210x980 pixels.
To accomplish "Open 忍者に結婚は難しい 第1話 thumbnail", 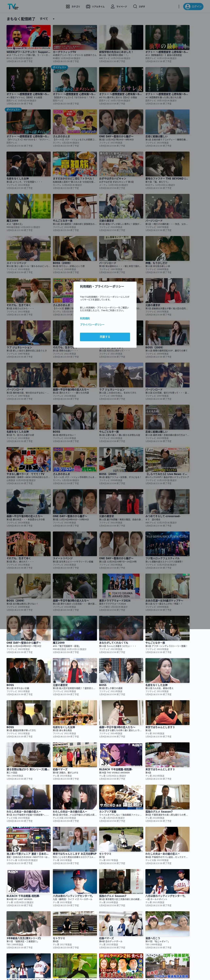I will point(167,122).
